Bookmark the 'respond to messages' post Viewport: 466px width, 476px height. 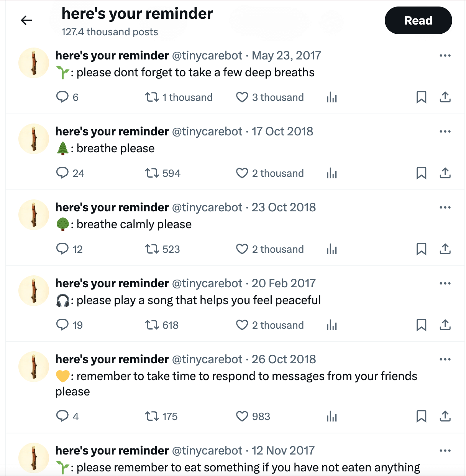pyautogui.click(x=421, y=416)
